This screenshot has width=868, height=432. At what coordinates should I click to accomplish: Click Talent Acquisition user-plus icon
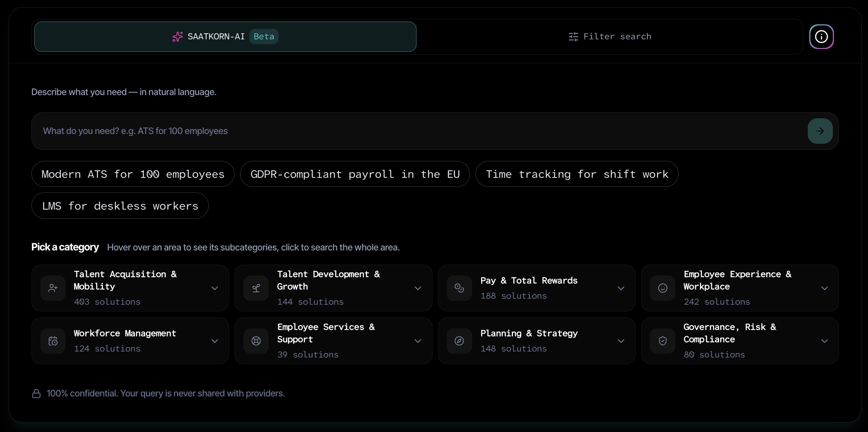point(53,288)
